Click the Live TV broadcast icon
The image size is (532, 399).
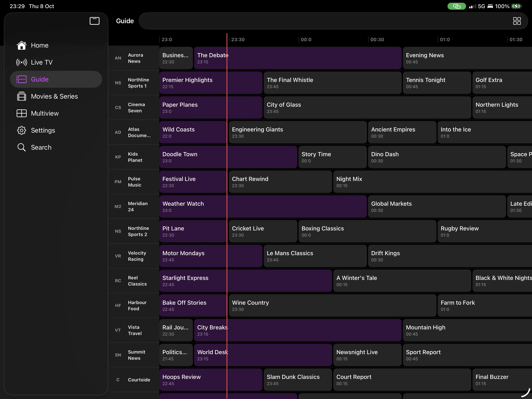21,62
